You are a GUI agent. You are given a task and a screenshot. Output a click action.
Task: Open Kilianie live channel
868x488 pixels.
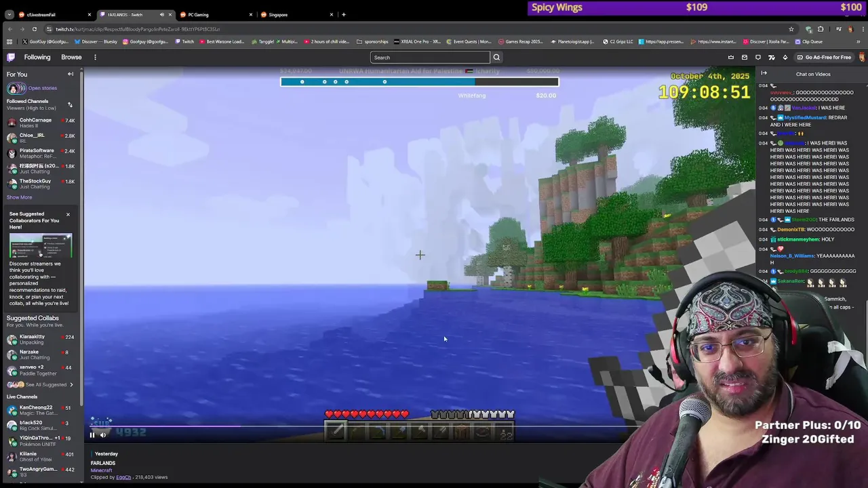41,456
